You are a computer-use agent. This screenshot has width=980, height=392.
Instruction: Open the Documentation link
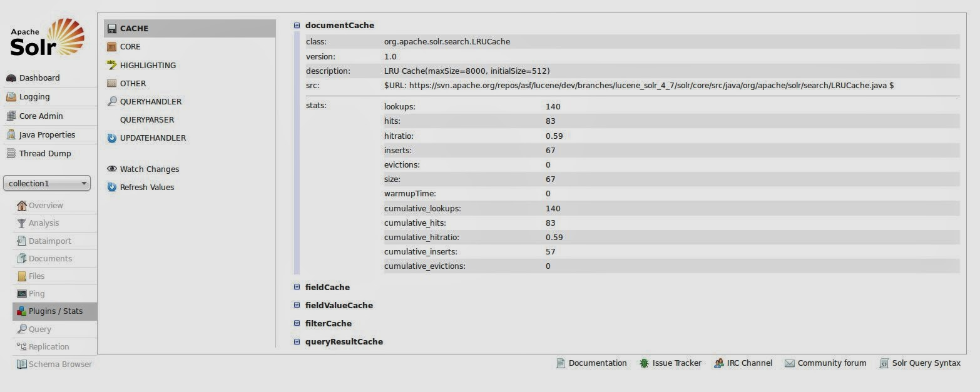tap(598, 363)
